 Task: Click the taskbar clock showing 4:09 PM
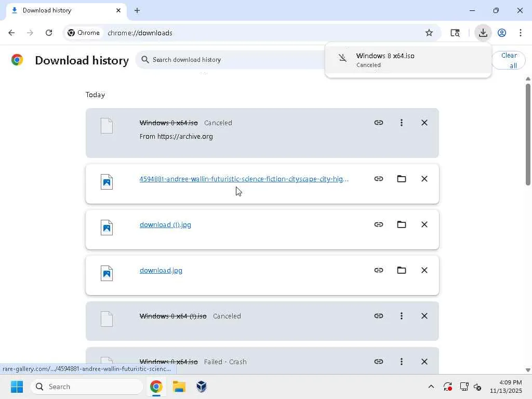click(506, 387)
